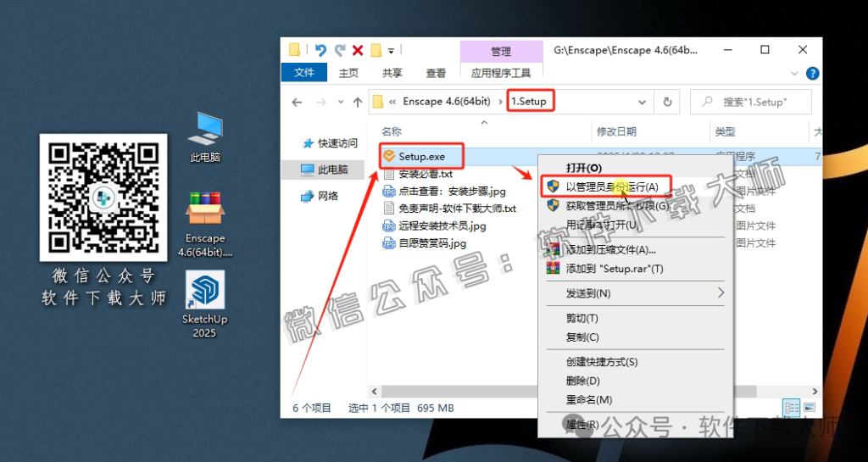The width and height of the screenshot is (868, 462).
Task: Select 此电脑 in navigation pane
Action: click(325, 170)
